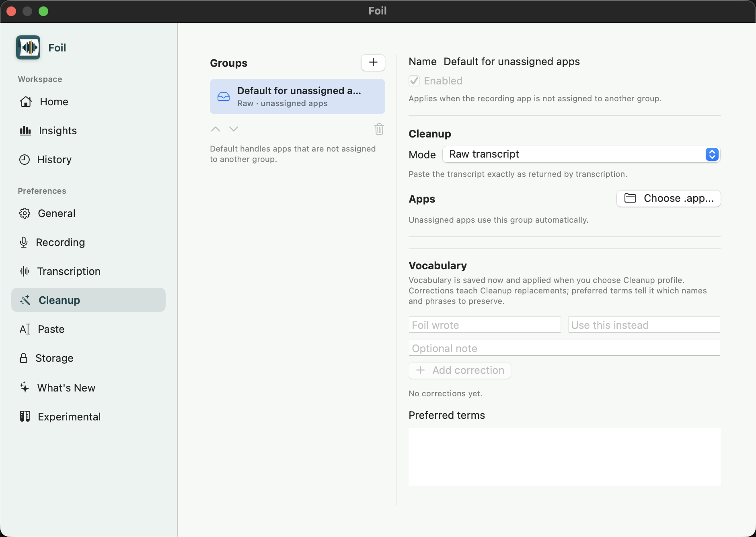Click 'No corrections yet.' text
756x537 pixels.
click(445, 394)
